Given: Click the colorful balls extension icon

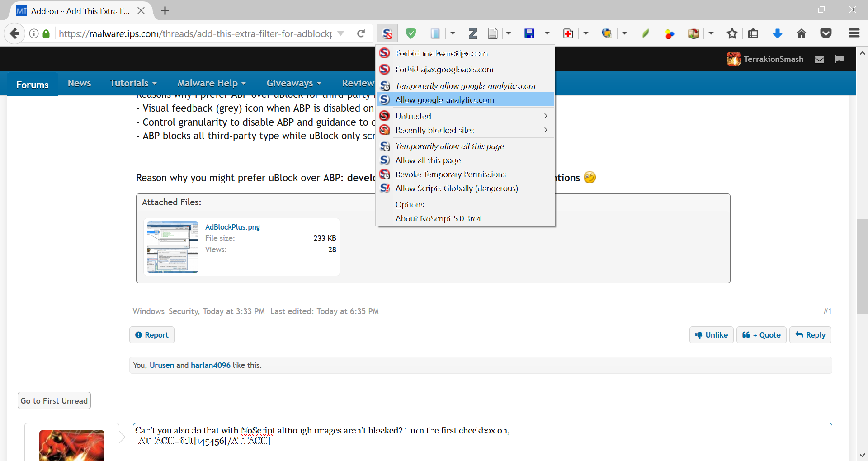Looking at the screenshot, I should click(x=670, y=33).
